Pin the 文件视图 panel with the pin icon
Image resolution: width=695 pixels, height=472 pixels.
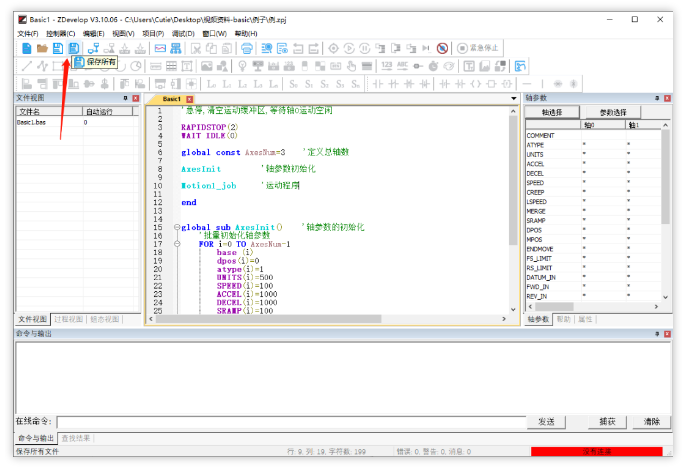[125, 98]
